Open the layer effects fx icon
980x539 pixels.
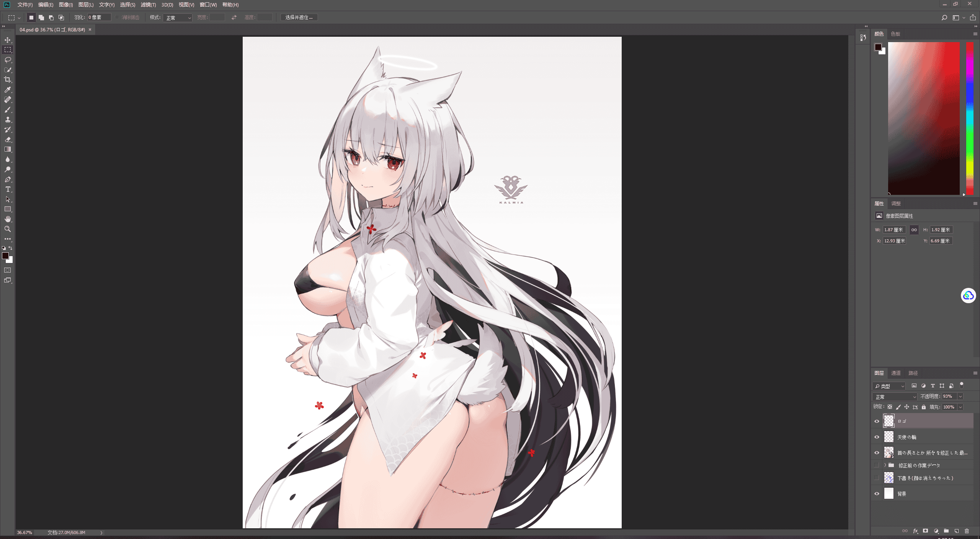[915, 531]
